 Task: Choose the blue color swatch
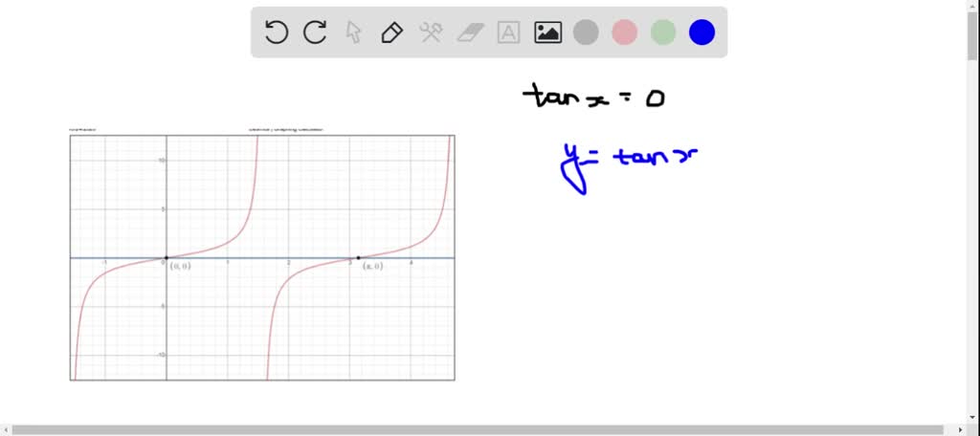tap(702, 32)
